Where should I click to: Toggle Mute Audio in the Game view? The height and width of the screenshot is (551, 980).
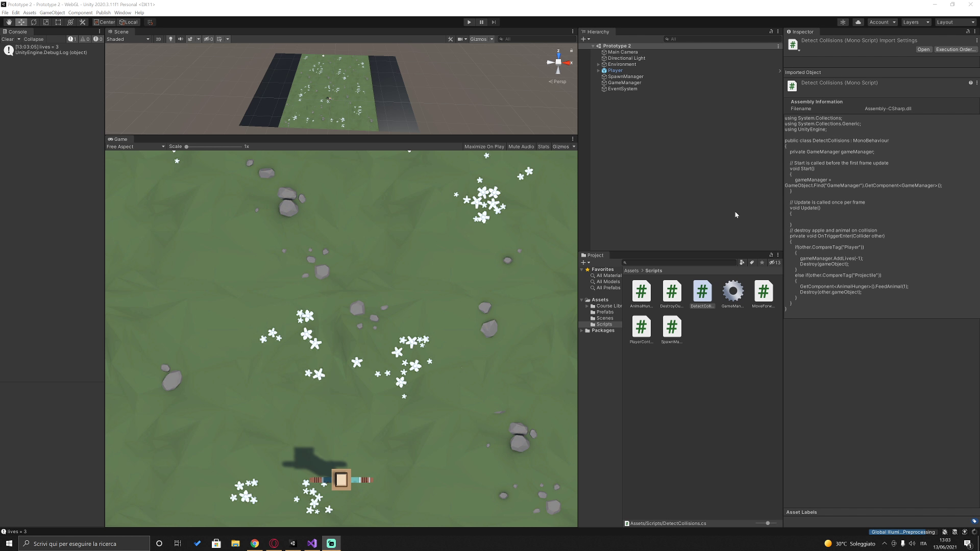click(x=521, y=146)
